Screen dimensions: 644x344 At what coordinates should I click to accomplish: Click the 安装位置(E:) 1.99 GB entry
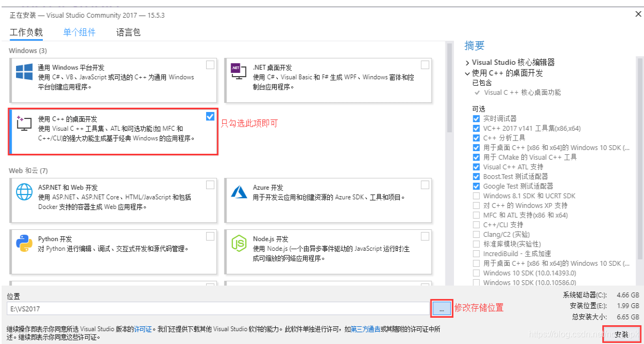pyautogui.click(x=604, y=306)
